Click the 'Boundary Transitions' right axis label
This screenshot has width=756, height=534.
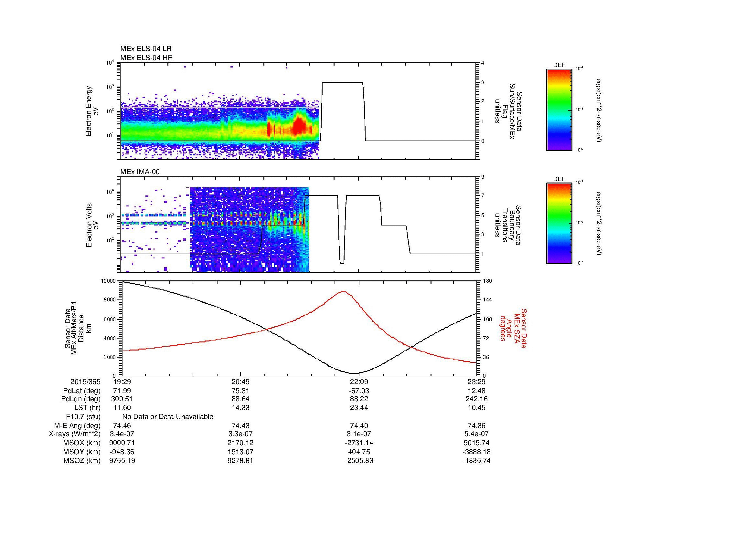[x=508, y=225]
